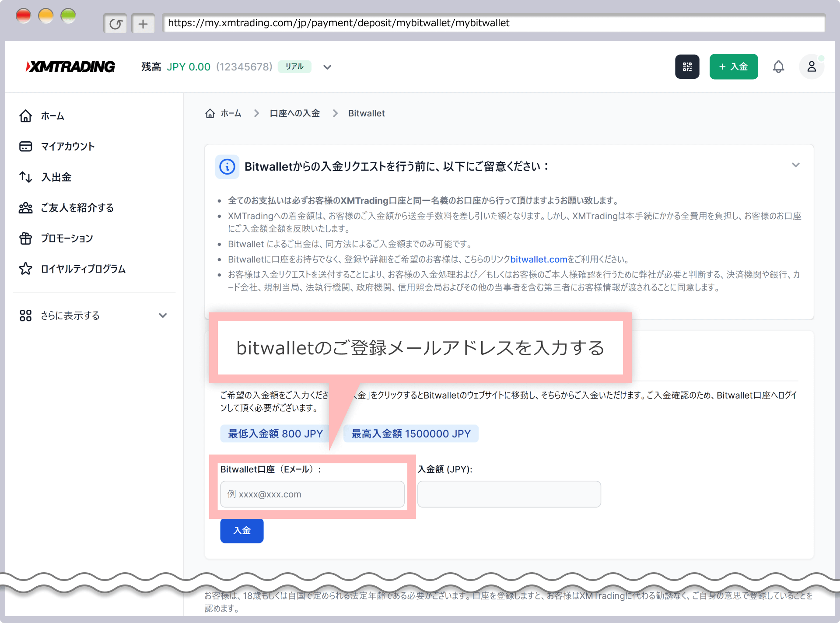Click the home icon in breadcrumb
Viewport: 840px width, 623px height.
210,113
